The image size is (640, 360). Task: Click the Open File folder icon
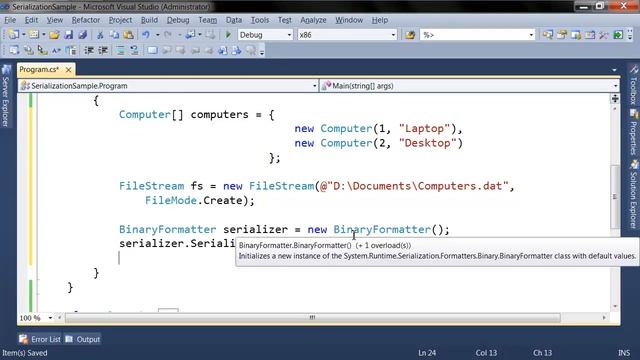pos(54,35)
